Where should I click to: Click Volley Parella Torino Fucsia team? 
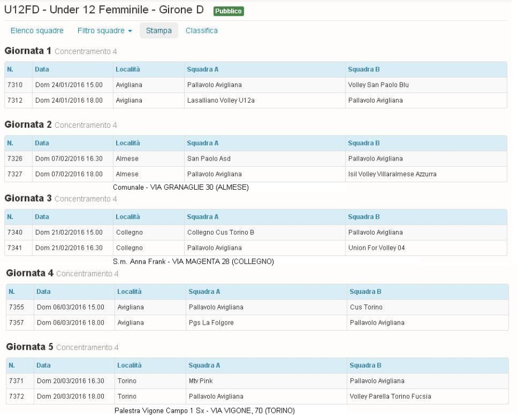tap(391, 397)
